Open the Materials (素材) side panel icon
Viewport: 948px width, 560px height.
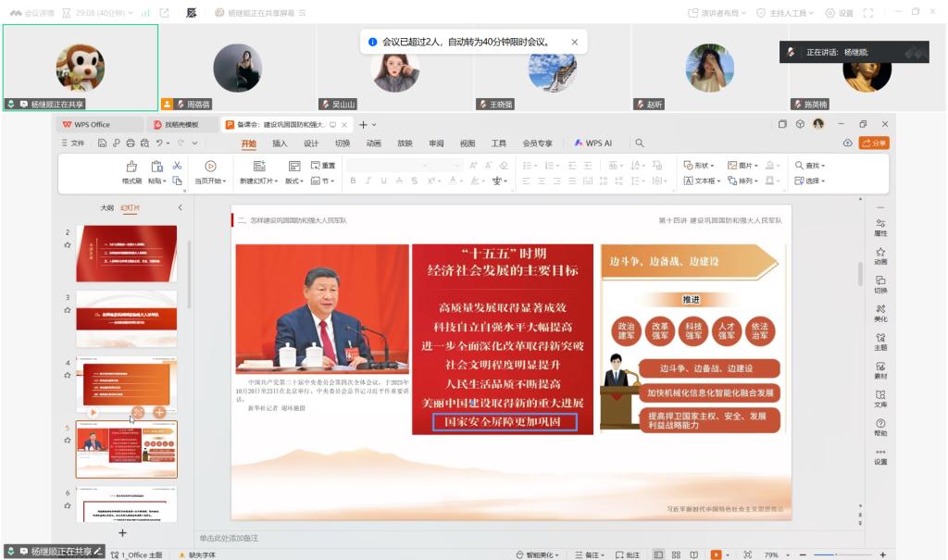coord(880,370)
